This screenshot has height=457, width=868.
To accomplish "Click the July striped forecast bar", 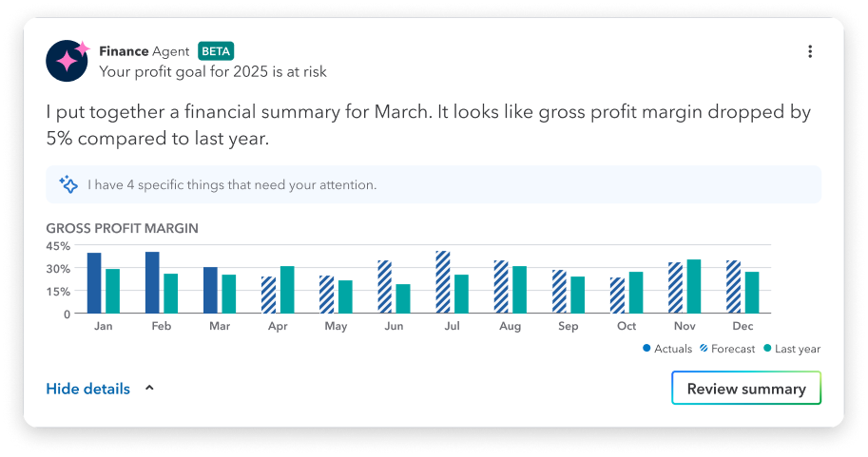I will click(x=442, y=282).
